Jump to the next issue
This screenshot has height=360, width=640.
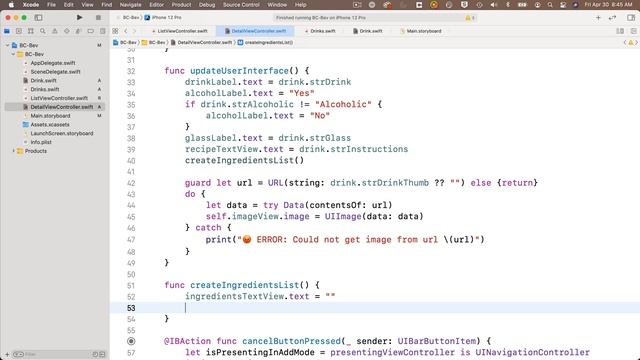tap(636, 42)
